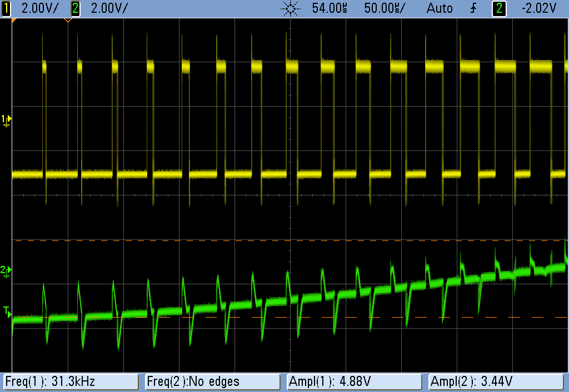Image resolution: width=569 pixels, height=392 pixels.
Task: Click the channel 2 ground level marker
Action: tap(6, 270)
